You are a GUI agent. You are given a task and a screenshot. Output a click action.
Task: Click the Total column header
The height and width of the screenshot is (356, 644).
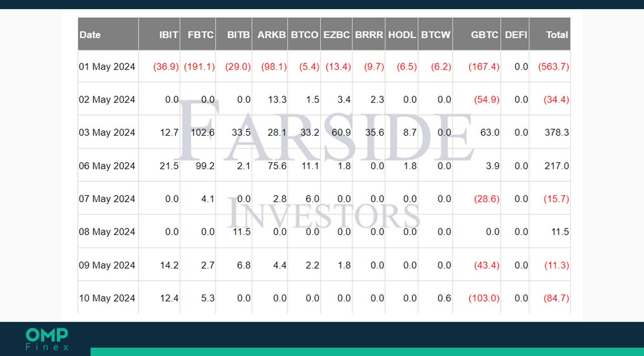[550, 35]
